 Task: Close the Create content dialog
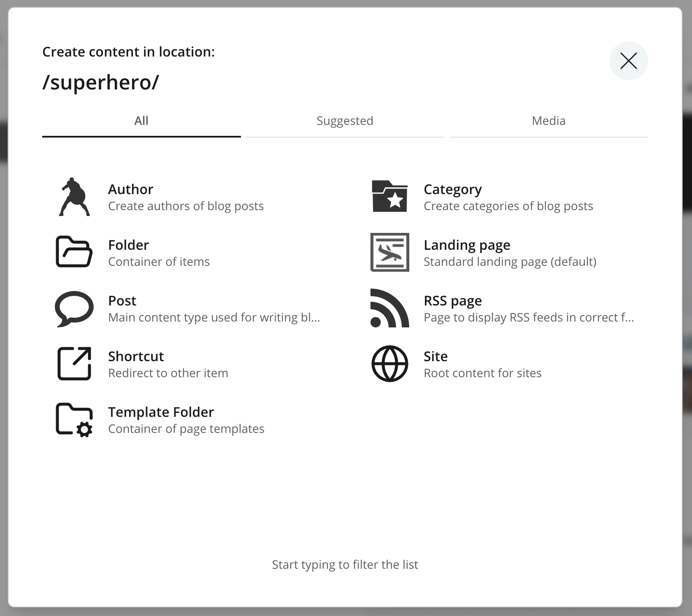(x=629, y=61)
